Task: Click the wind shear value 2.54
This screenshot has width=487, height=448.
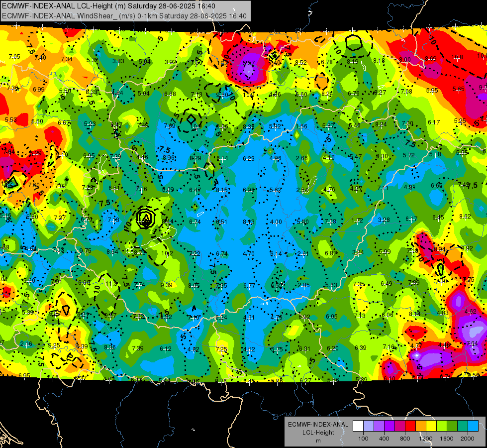Action: coord(302,190)
